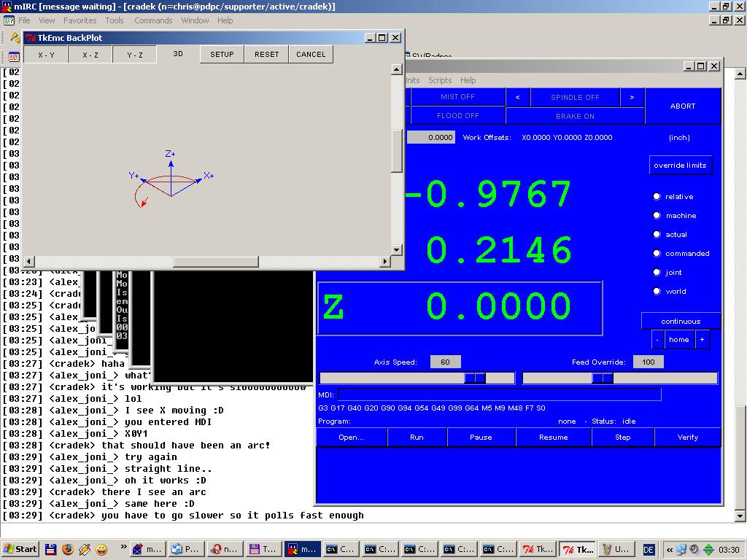Click the smiley face quick launch icon

pyautogui.click(x=101, y=549)
